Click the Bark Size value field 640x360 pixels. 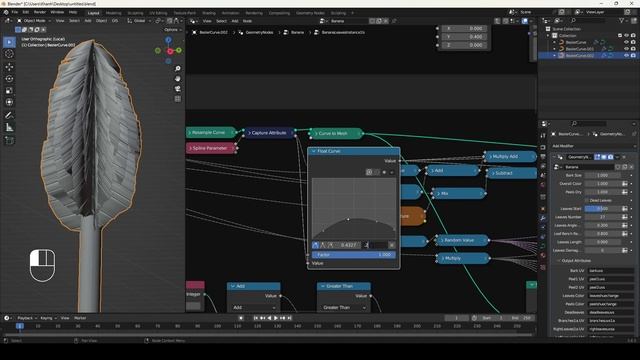click(x=602, y=175)
